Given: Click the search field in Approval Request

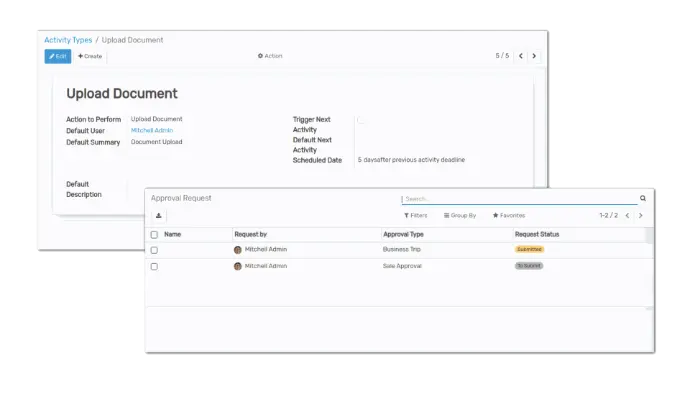Looking at the screenshot, I should (519, 199).
